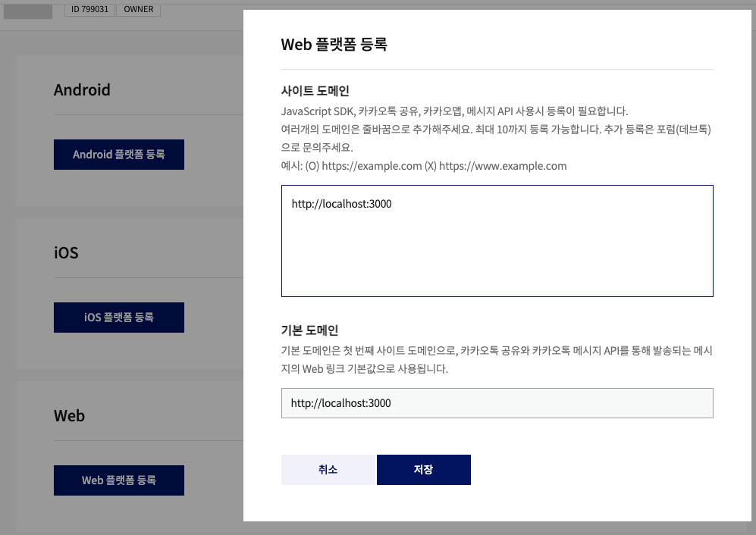Click the https://example.com example text
The height and width of the screenshot is (535, 756).
pos(372,166)
